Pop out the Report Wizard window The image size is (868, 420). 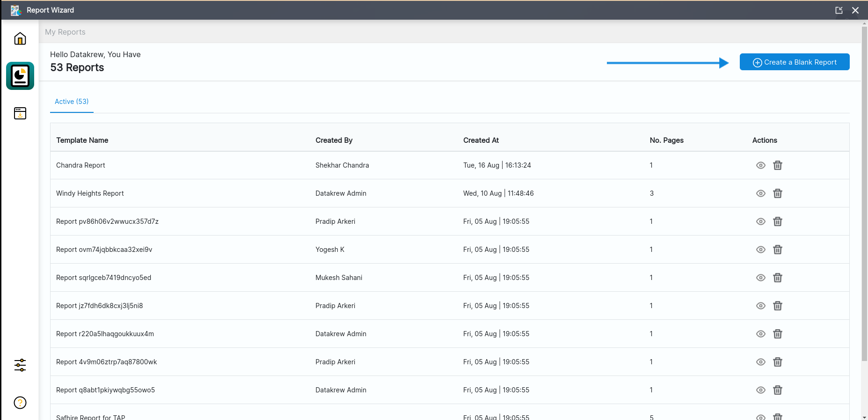pos(839,10)
